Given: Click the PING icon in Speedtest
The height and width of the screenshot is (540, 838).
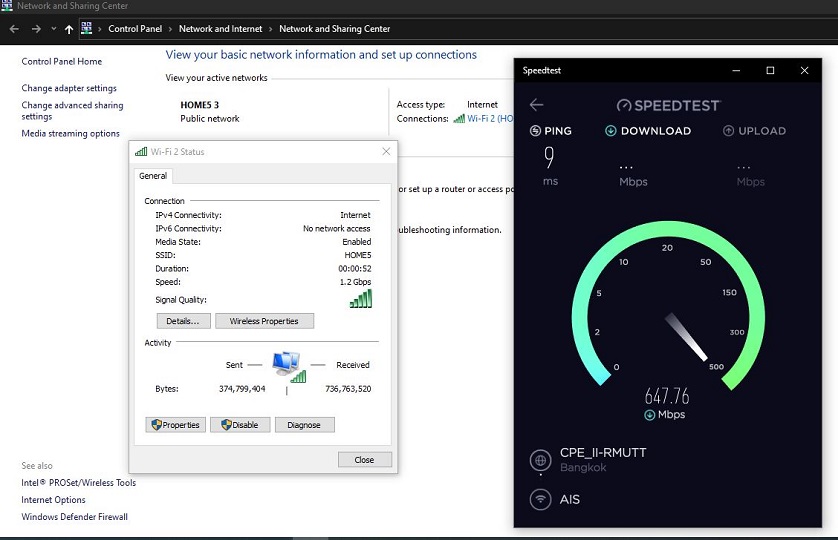Looking at the screenshot, I should [535, 131].
